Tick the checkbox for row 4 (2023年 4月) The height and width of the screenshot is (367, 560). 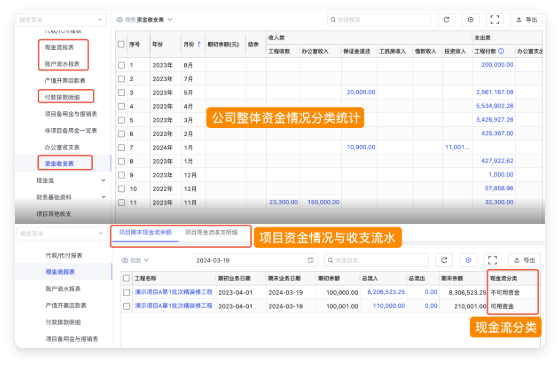(x=121, y=106)
